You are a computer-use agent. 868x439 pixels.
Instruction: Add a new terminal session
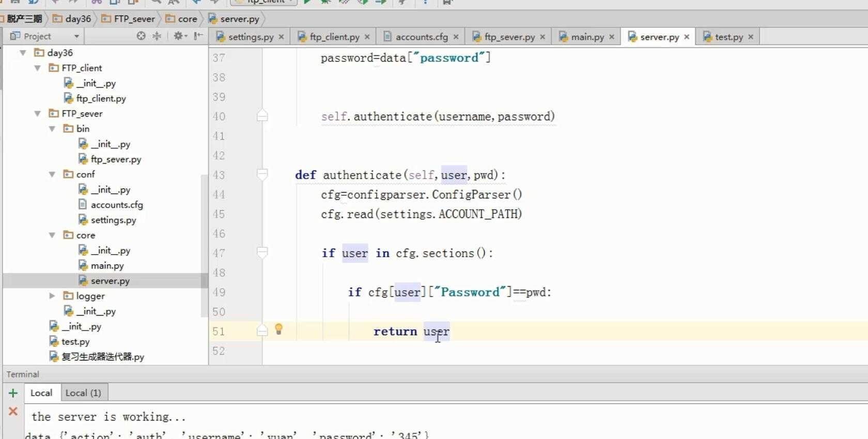pyautogui.click(x=13, y=393)
